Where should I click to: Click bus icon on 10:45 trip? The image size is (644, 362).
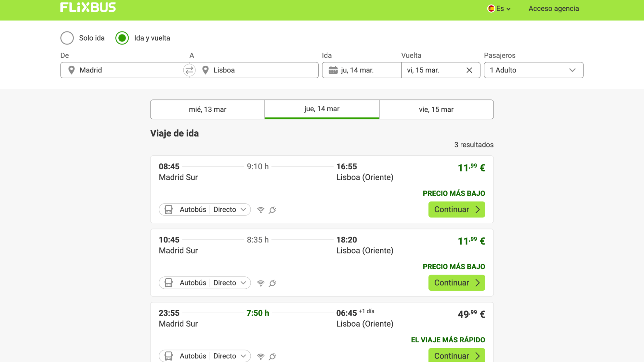tap(168, 283)
